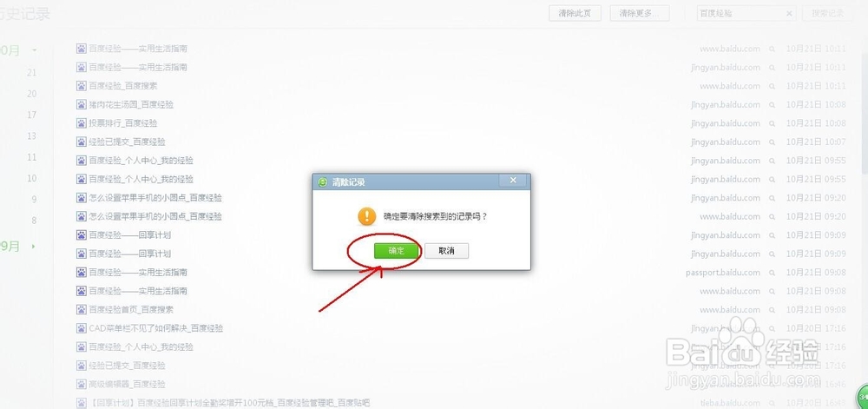
Task: Click favicon of CAD菜单栏不见了如何解决 row
Action: click(82, 328)
